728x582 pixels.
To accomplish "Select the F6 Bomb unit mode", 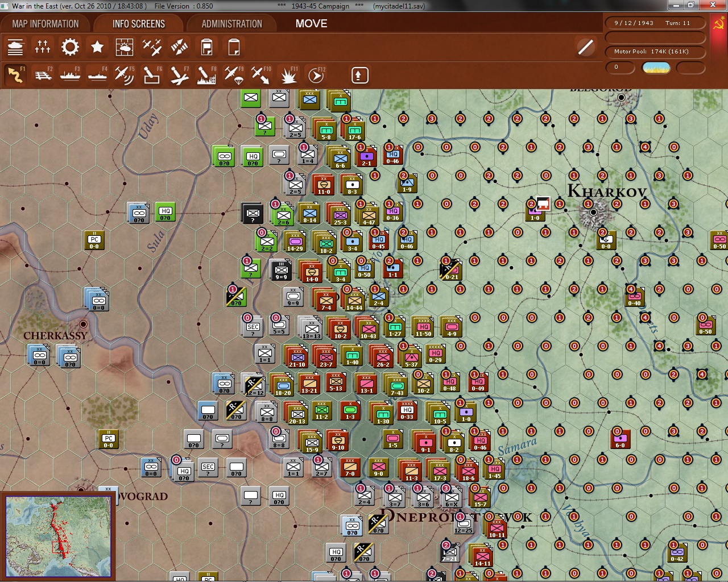I will [152, 75].
